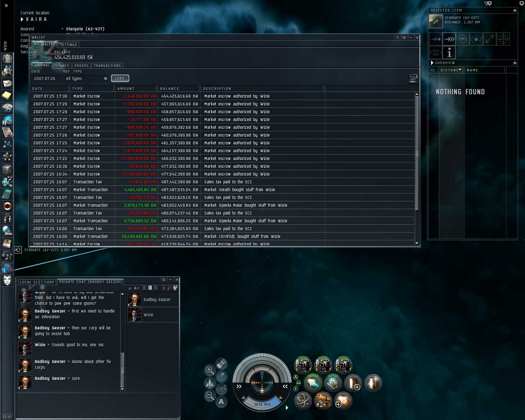Sort Overview by Distance column

(x=451, y=70)
